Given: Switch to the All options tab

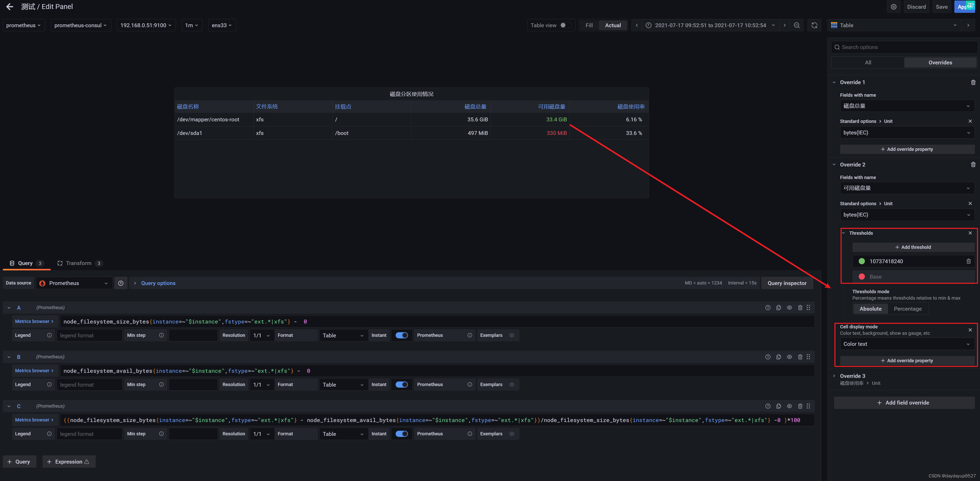Looking at the screenshot, I should (868, 62).
